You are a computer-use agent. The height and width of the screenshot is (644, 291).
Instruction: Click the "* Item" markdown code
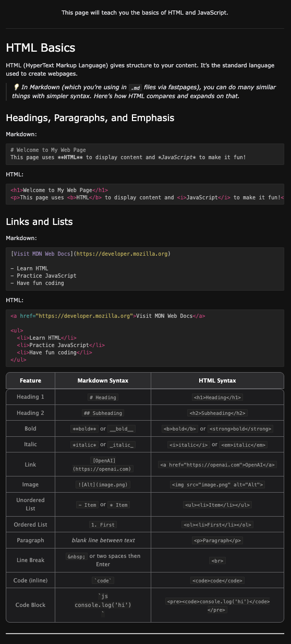pyautogui.click(x=118, y=505)
